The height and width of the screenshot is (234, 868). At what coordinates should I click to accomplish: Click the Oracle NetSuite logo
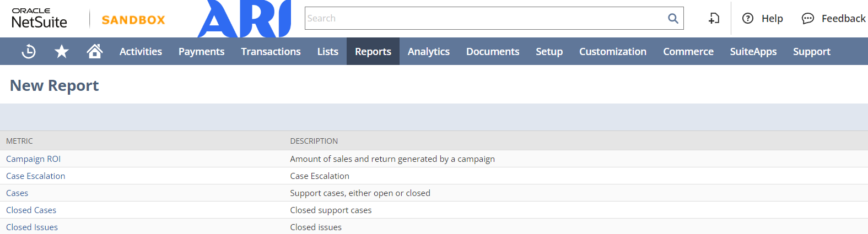(x=40, y=19)
